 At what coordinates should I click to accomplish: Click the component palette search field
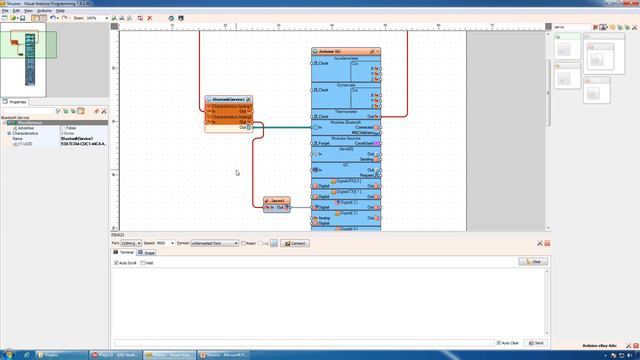coord(572,27)
